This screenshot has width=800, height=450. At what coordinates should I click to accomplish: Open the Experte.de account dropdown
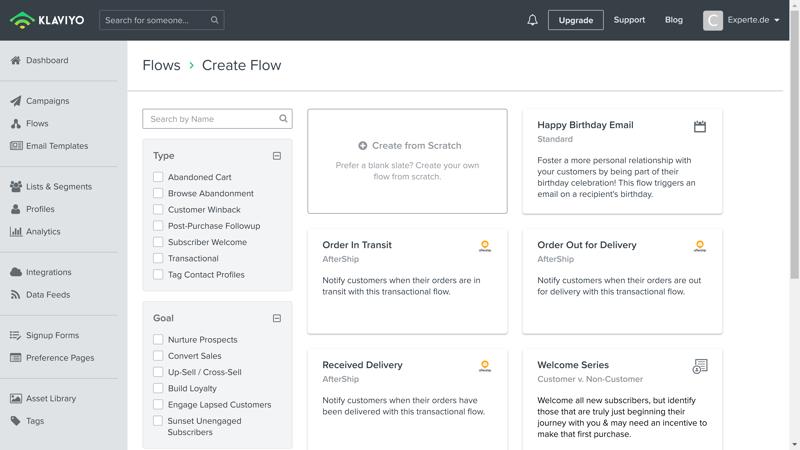pos(742,20)
